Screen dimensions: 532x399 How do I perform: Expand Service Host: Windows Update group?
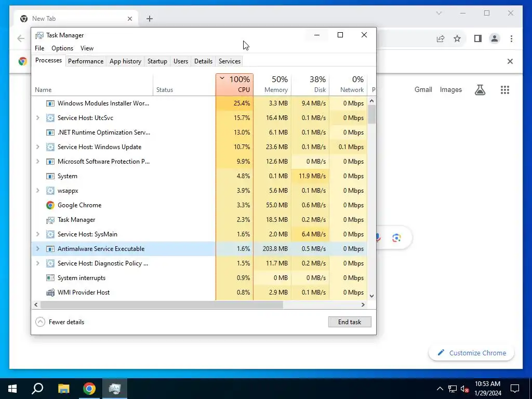tap(37, 147)
